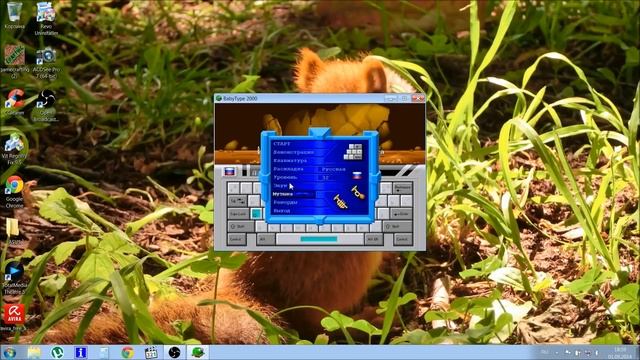
Task: Click the BabyType 2000 title bar icon
Action: coord(219,98)
